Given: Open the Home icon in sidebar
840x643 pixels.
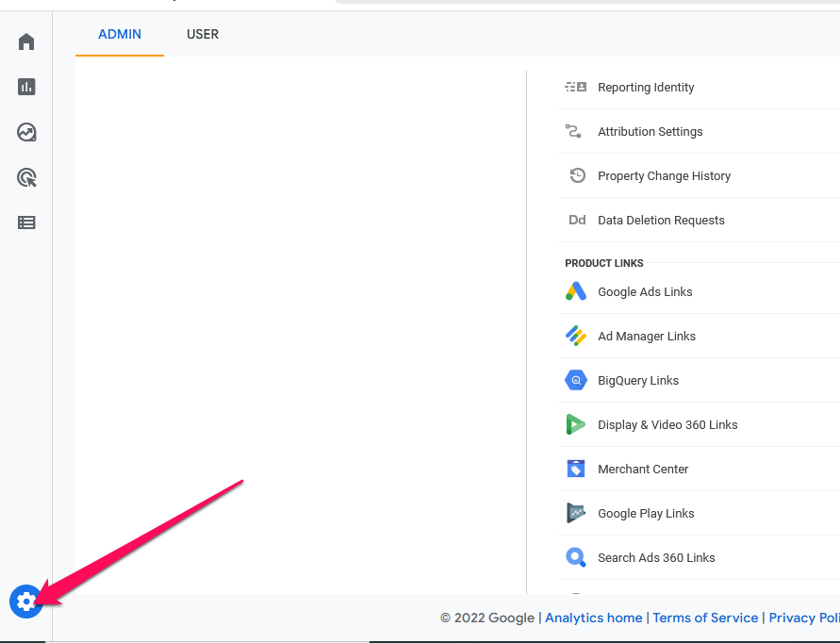Looking at the screenshot, I should [x=26, y=41].
